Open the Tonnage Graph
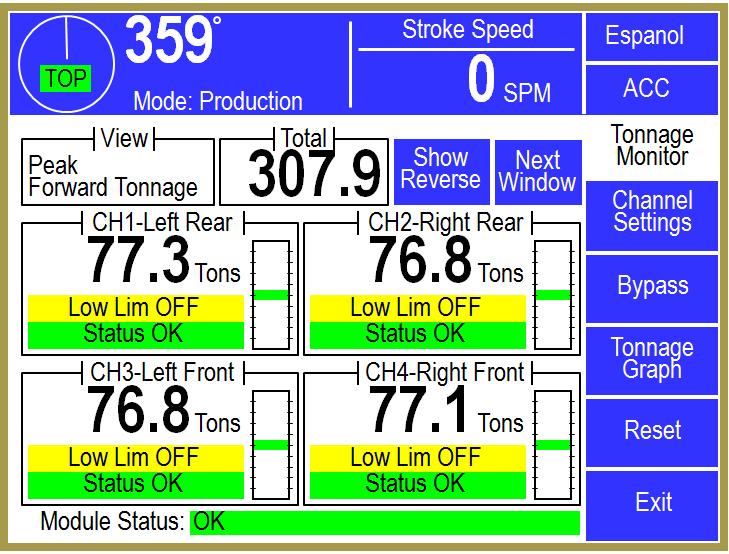The width and height of the screenshot is (729, 554). [x=651, y=359]
